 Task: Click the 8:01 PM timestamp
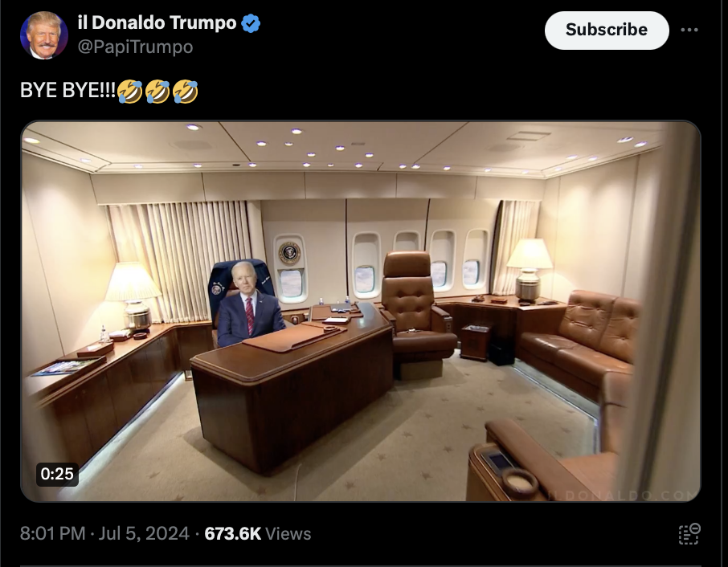(x=52, y=533)
